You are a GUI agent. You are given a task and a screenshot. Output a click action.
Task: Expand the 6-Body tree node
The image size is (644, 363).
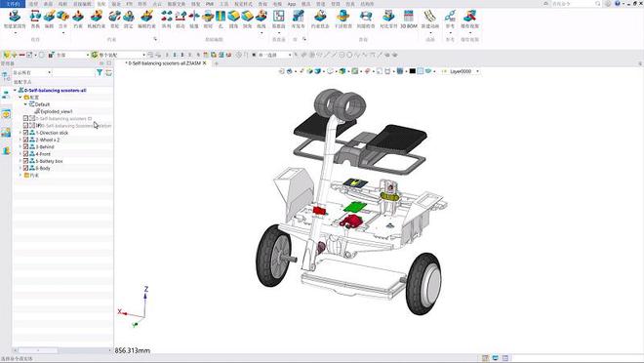tap(20, 168)
